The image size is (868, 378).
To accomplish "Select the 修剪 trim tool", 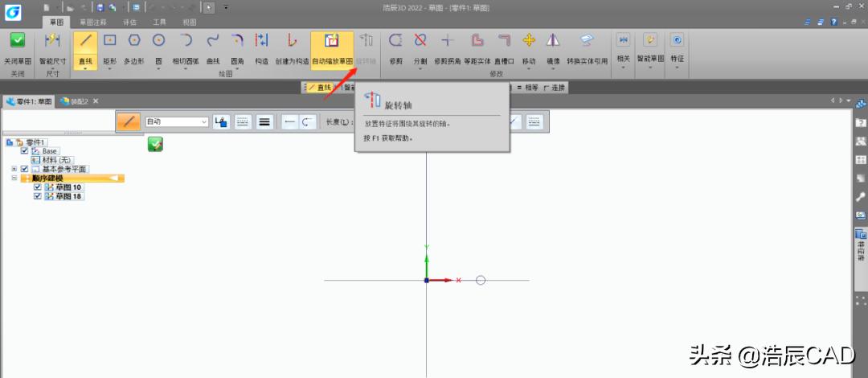I will (x=395, y=49).
